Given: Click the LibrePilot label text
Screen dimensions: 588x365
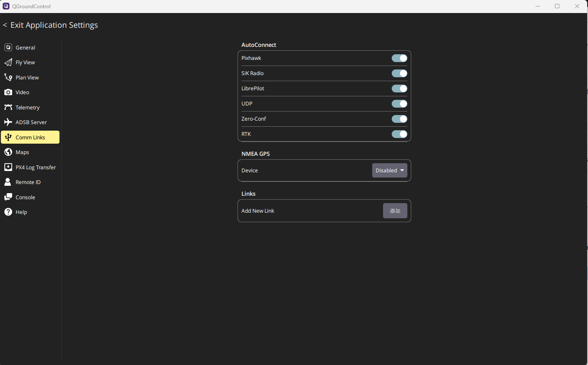Looking at the screenshot, I should point(253,89).
